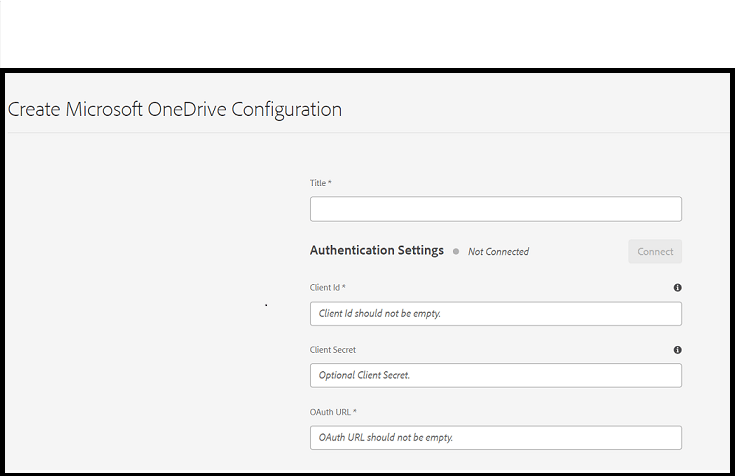Click the Client Id * label
The height and width of the screenshot is (476, 735).
tap(327, 287)
